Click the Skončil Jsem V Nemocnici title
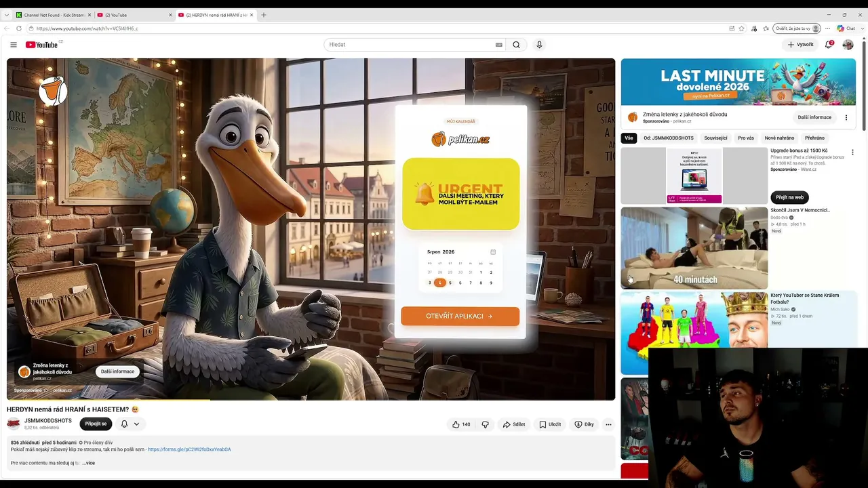Viewport: 868px width, 488px height. [x=800, y=210]
